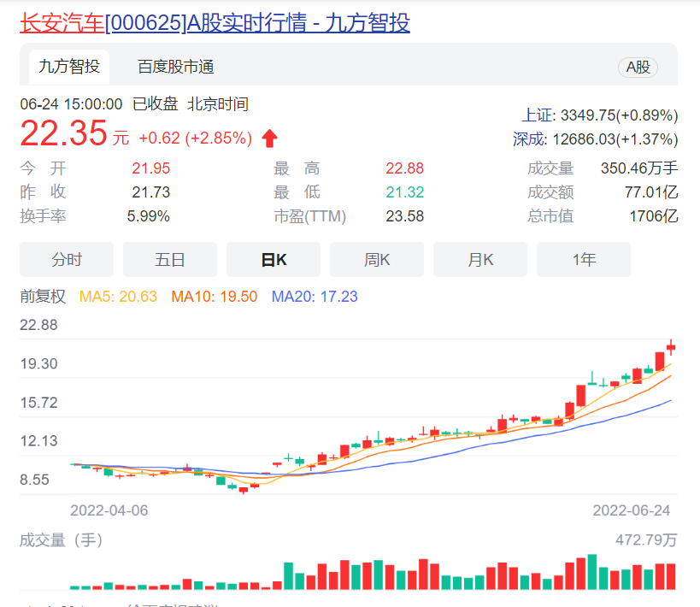The height and width of the screenshot is (607, 700).
Task: Click the 最低 value 21.32
Action: pyautogui.click(x=405, y=192)
